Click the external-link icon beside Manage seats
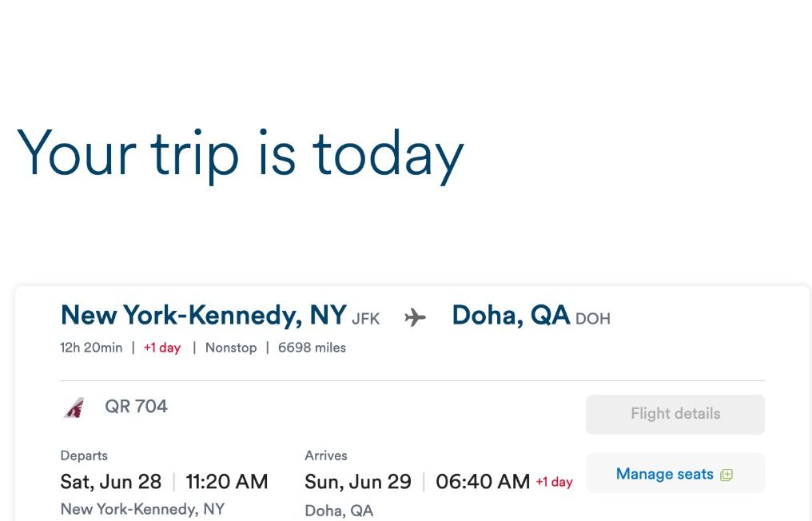Viewport: 812px width, 521px height. click(726, 475)
